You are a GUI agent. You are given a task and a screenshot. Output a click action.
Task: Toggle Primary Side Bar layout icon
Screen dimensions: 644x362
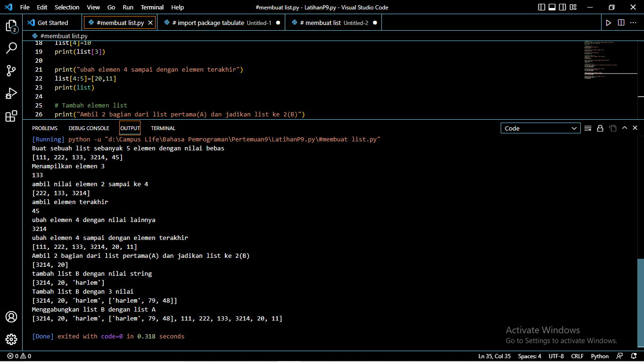541,8
